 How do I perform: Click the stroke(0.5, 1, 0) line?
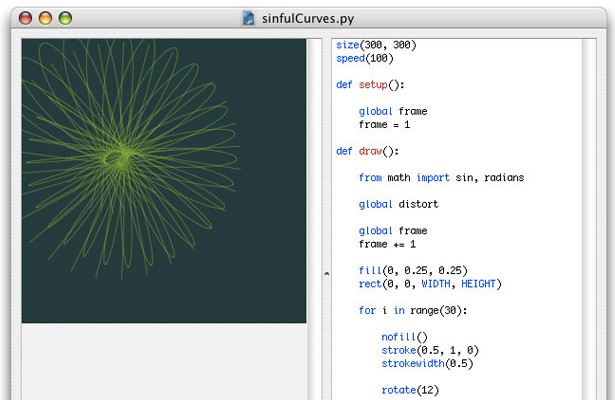point(429,351)
